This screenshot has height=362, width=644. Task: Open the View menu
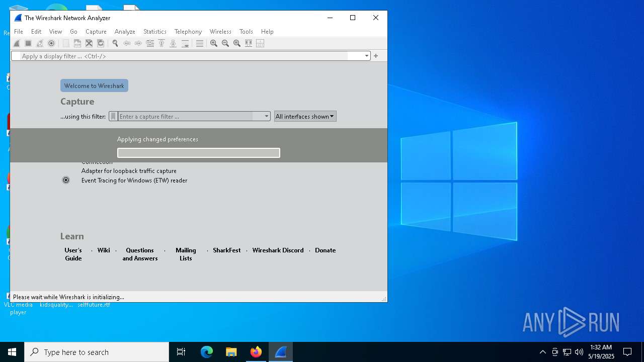coord(55,31)
